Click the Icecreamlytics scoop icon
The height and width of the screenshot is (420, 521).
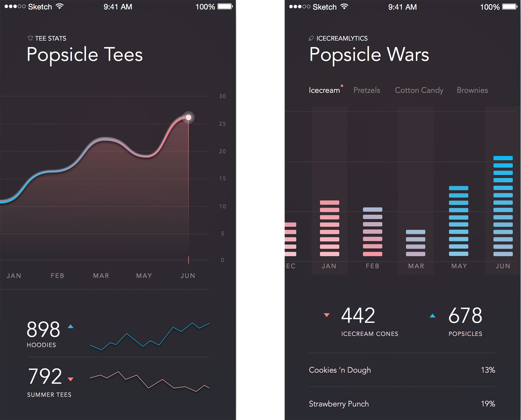point(311,38)
